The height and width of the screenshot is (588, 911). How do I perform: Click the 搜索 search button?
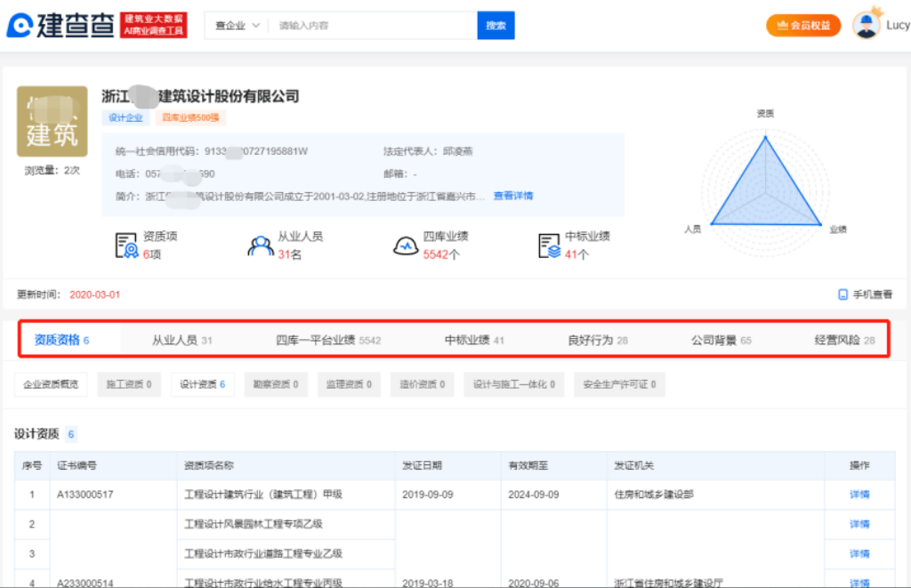(x=496, y=26)
